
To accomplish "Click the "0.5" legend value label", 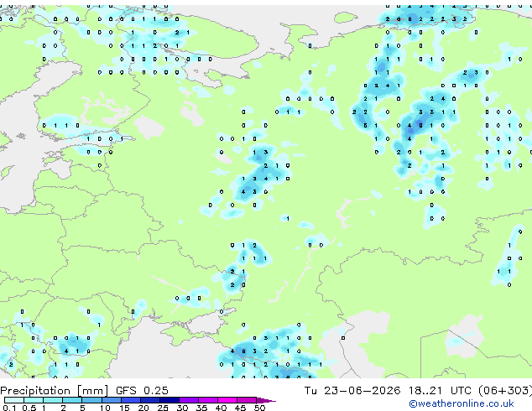I will point(29,408).
